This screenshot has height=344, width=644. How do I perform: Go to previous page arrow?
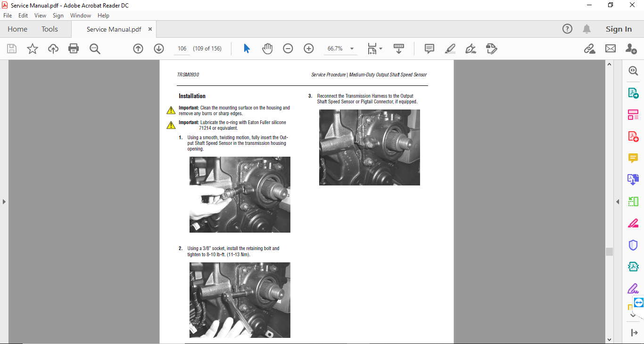tap(138, 49)
